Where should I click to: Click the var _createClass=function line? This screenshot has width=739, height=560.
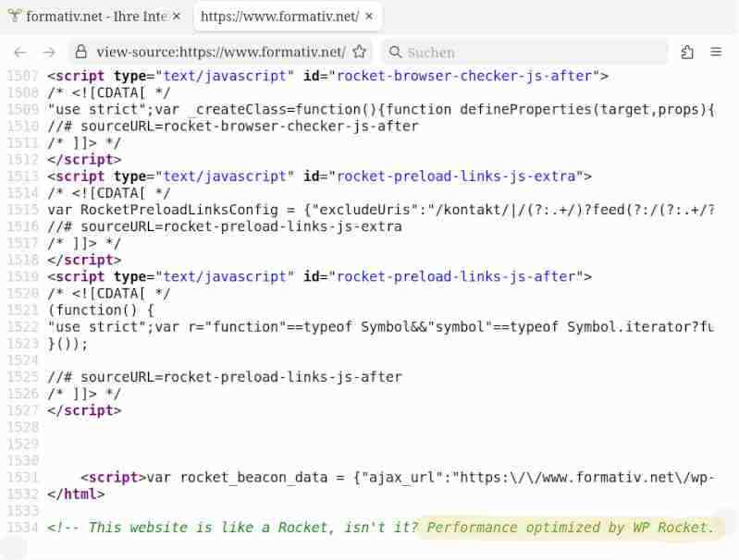point(381,109)
